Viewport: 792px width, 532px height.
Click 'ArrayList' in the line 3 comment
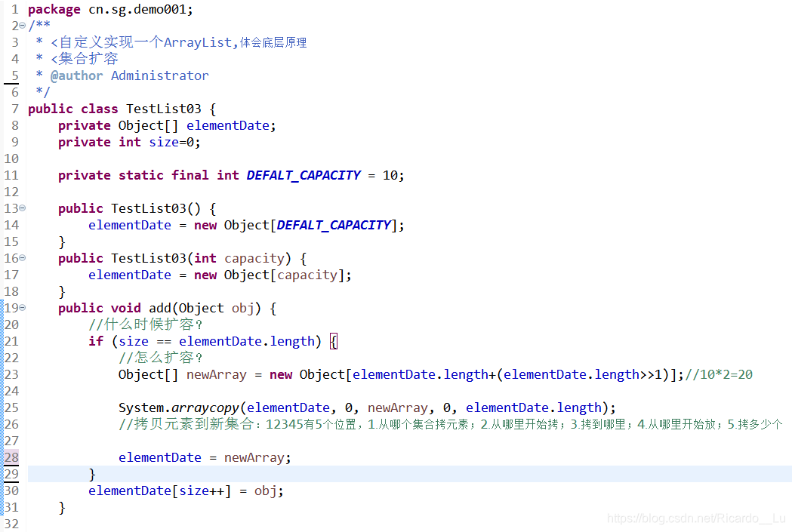tap(198, 42)
